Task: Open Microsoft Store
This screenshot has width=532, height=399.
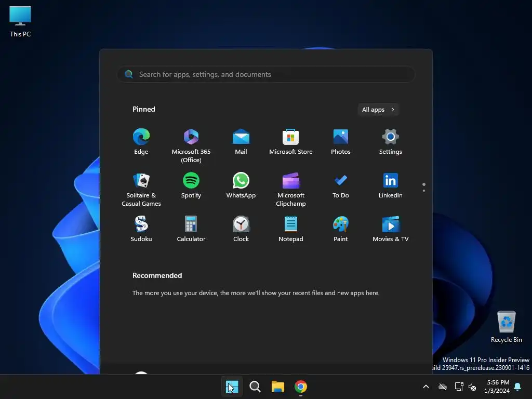Action: (291, 142)
